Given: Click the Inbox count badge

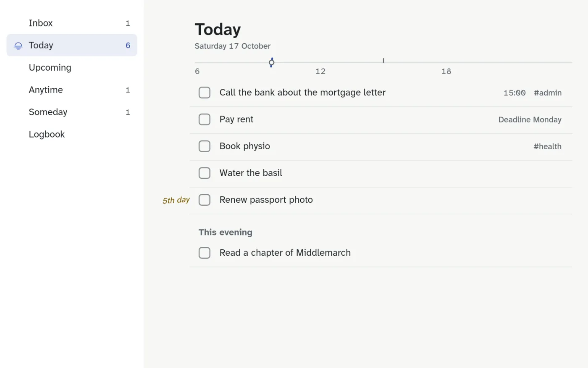Looking at the screenshot, I should (x=128, y=24).
